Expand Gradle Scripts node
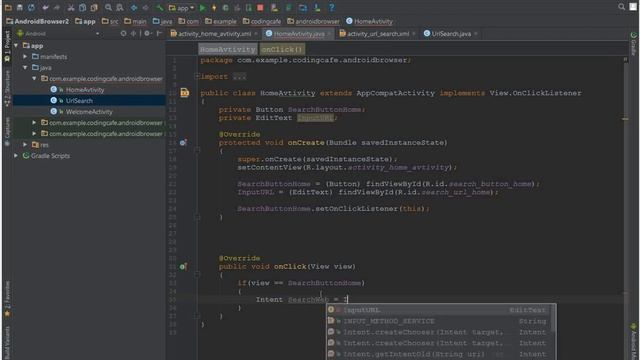This screenshot has height=360, width=640. [16, 156]
